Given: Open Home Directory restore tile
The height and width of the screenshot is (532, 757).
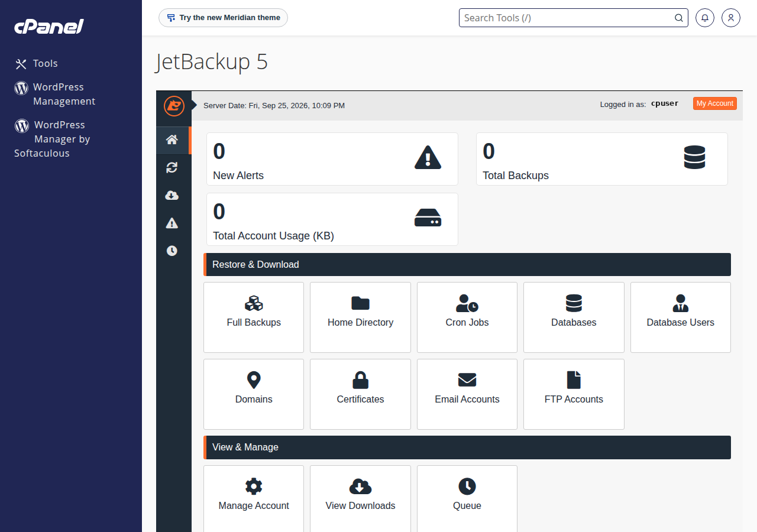Looking at the screenshot, I should 360,317.
